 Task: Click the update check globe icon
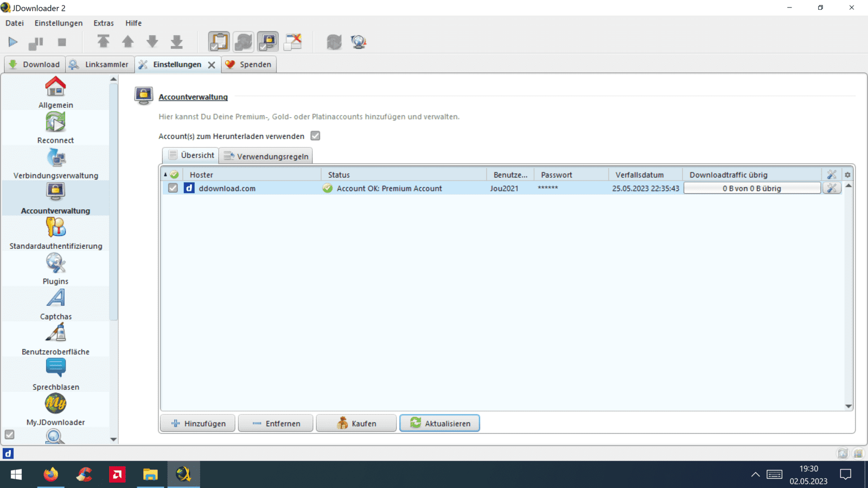[x=359, y=42]
